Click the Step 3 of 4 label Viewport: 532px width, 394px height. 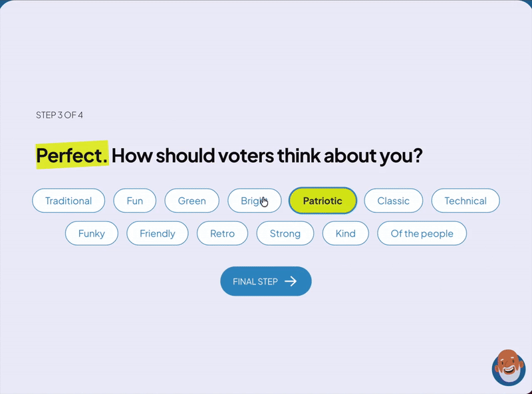[x=59, y=115]
